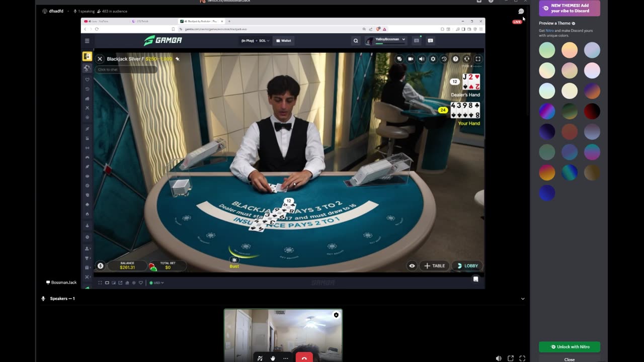Pin the Blackjack Silver F table to favorites
This screenshot has height=362, width=644.
coord(177,59)
